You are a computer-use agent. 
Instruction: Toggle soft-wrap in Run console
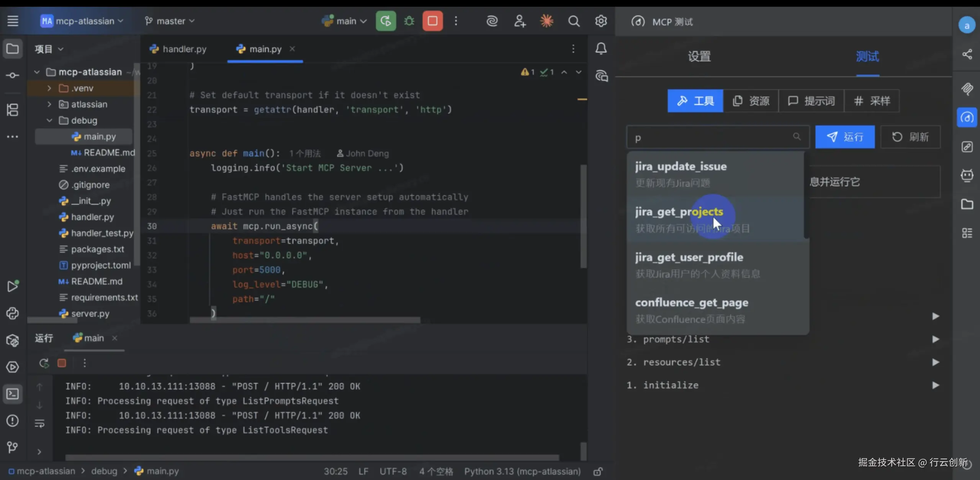[39, 423]
